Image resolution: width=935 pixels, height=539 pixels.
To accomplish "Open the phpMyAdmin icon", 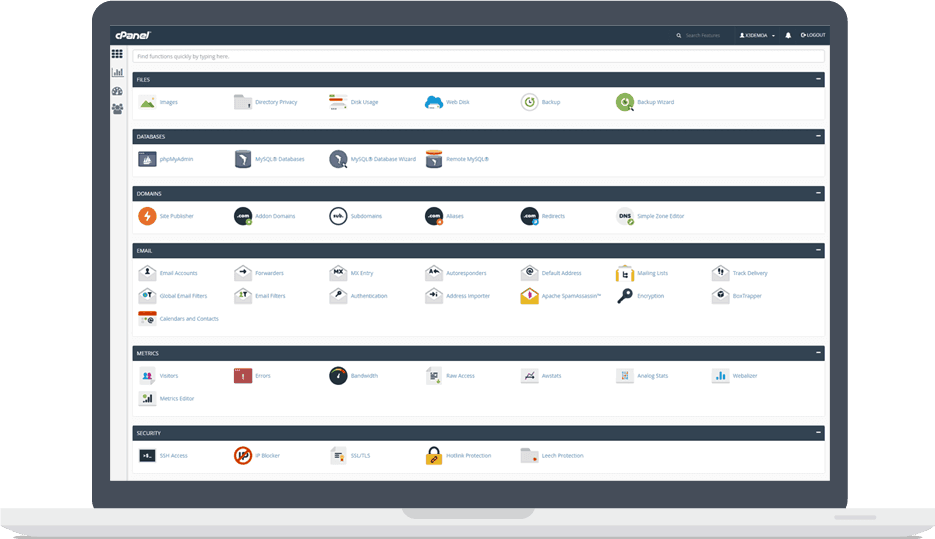I will tap(147, 159).
